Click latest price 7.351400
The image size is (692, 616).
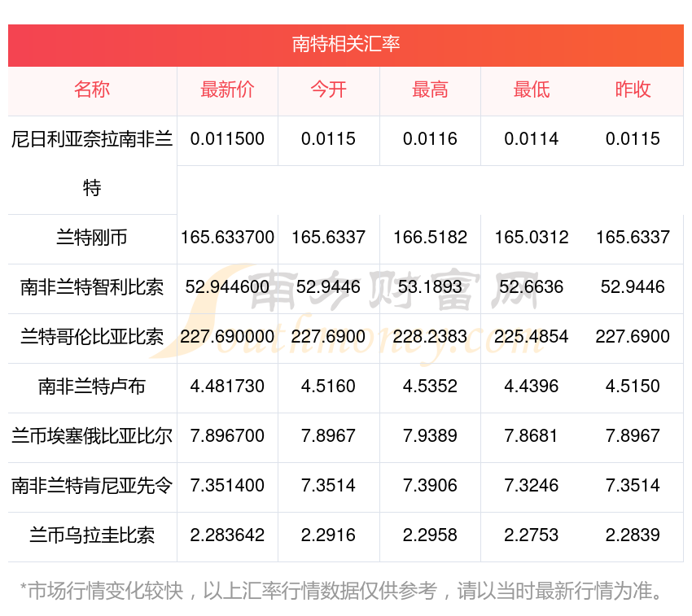point(227,486)
